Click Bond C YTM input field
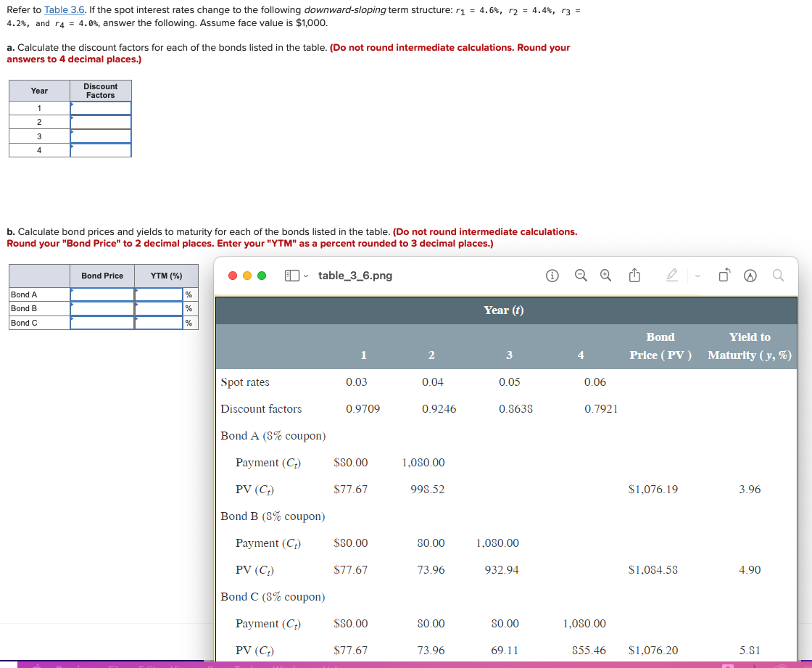 (x=159, y=322)
